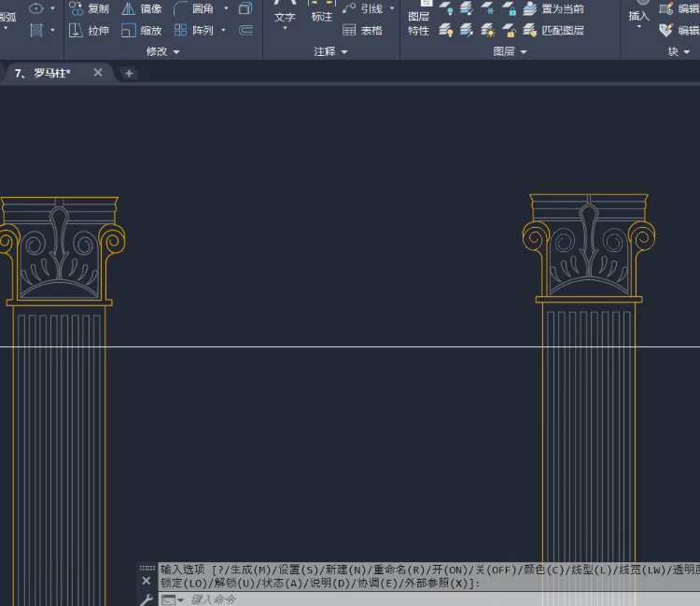Click the Isolate Layer icon

467,8
